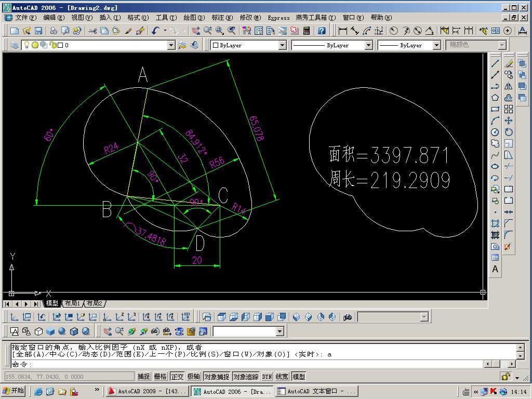The image size is (532, 399).
Task: Select the Multiline Text A tool
Action: coord(495,270)
